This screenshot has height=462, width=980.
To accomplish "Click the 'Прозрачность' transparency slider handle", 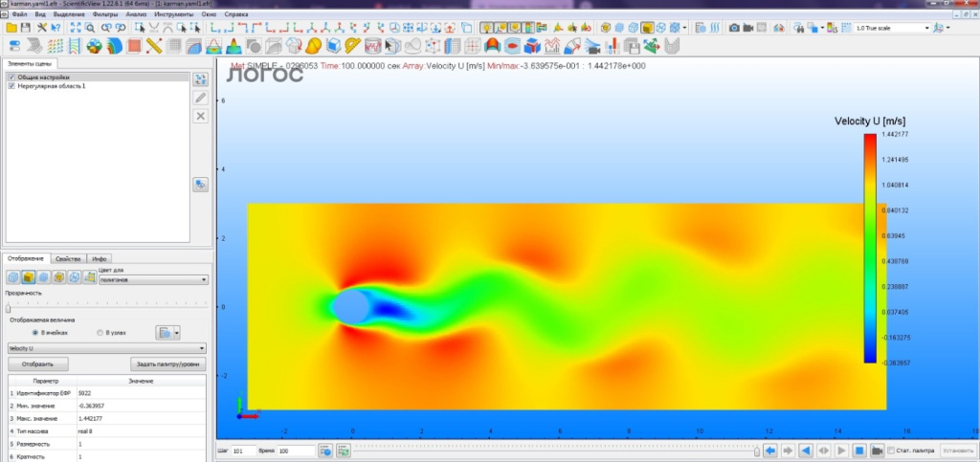I will (x=8, y=307).
